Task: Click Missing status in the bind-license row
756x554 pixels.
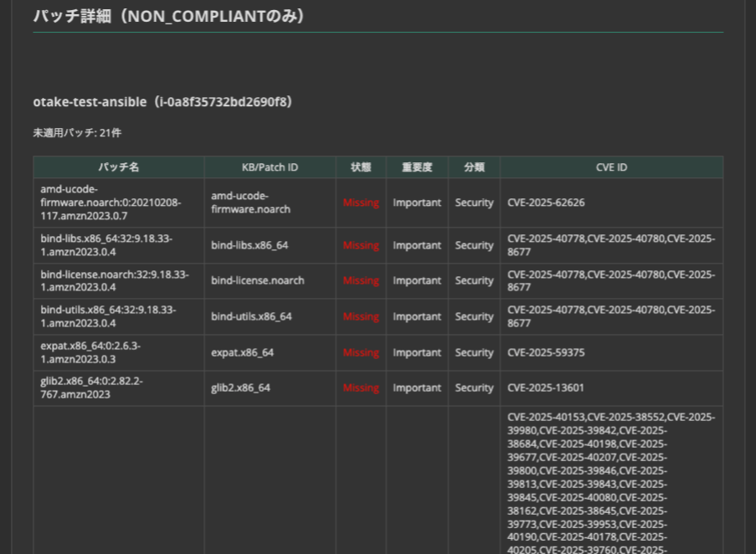Action: tap(361, 281)
